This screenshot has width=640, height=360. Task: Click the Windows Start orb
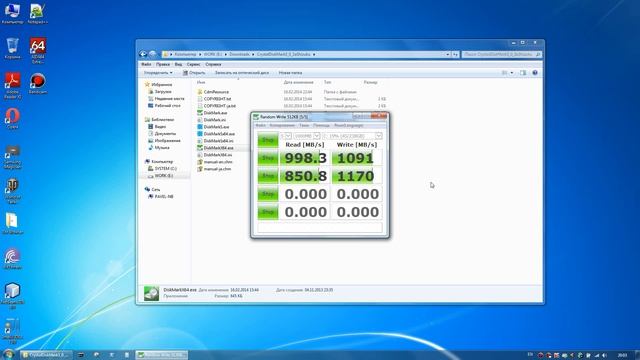pyautogui.click(x=9, y=354)
